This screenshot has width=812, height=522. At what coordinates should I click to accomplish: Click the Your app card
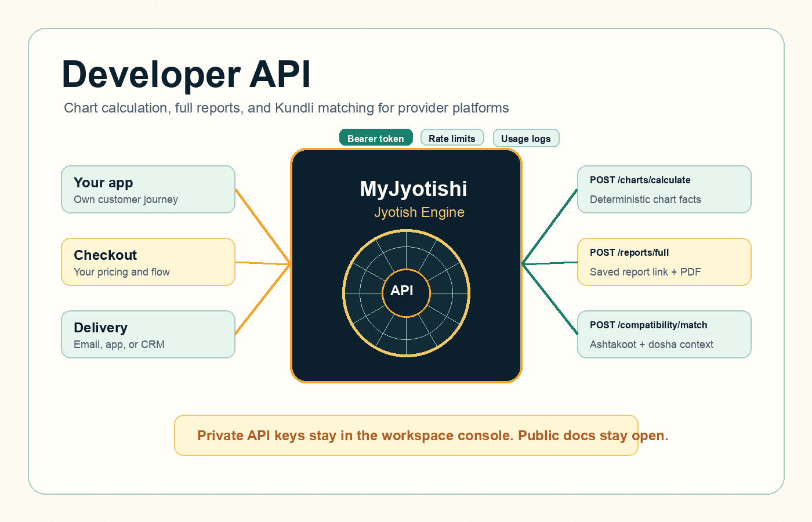click(x=148, y=190)
